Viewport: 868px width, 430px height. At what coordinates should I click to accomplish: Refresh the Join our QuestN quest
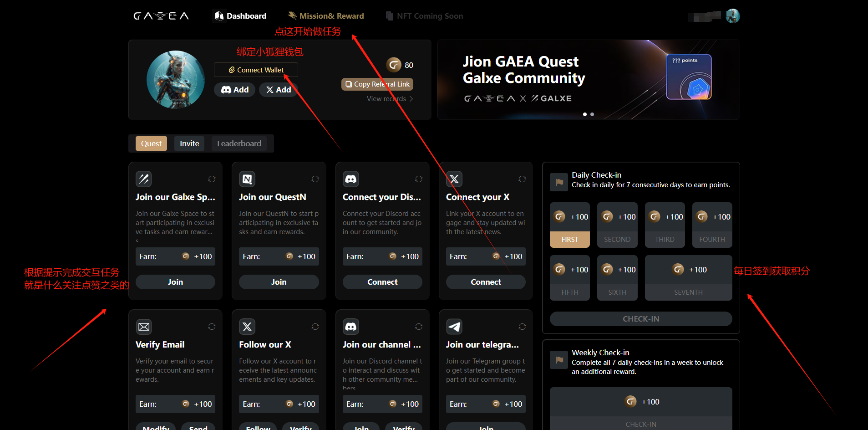pos(315,179)
